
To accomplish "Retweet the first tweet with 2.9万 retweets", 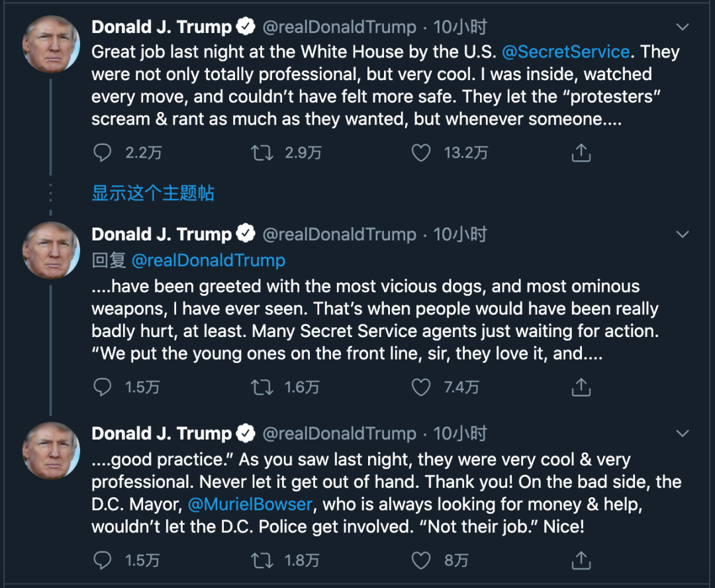I will pyautogui.click(x=262, y=154).
